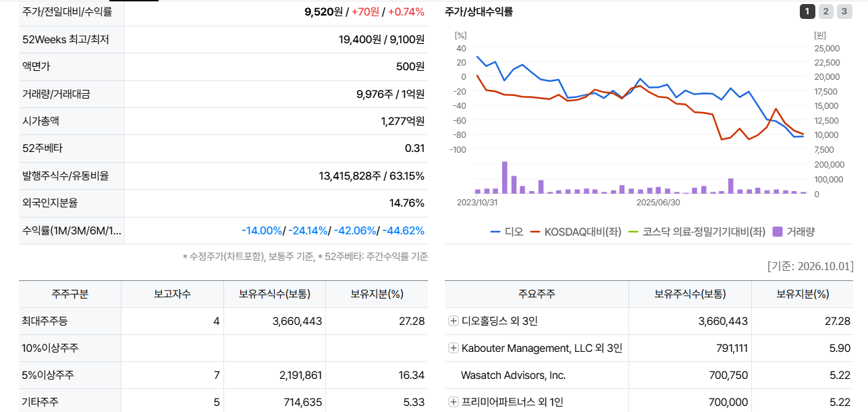
Task: Click the 주주구분 column header
Action: click(x=70, y=294)
